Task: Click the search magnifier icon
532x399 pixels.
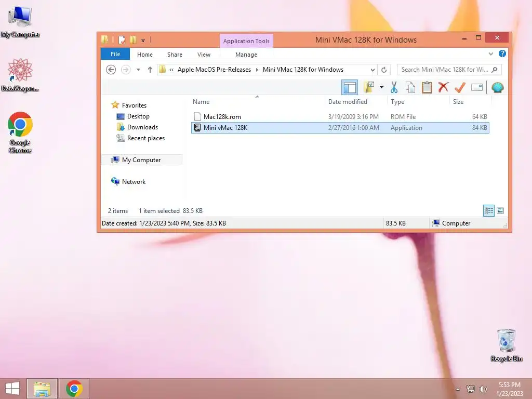Action: click(x=495, y=70)
